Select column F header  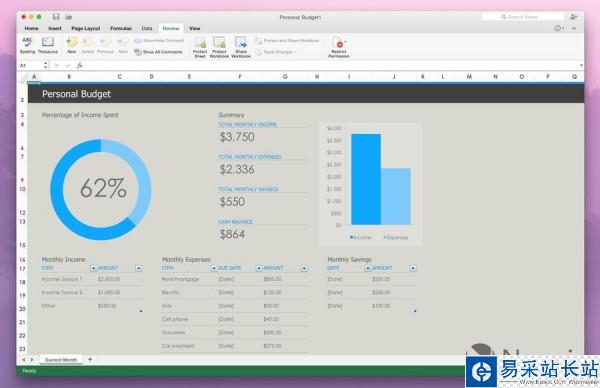point(240,77)
